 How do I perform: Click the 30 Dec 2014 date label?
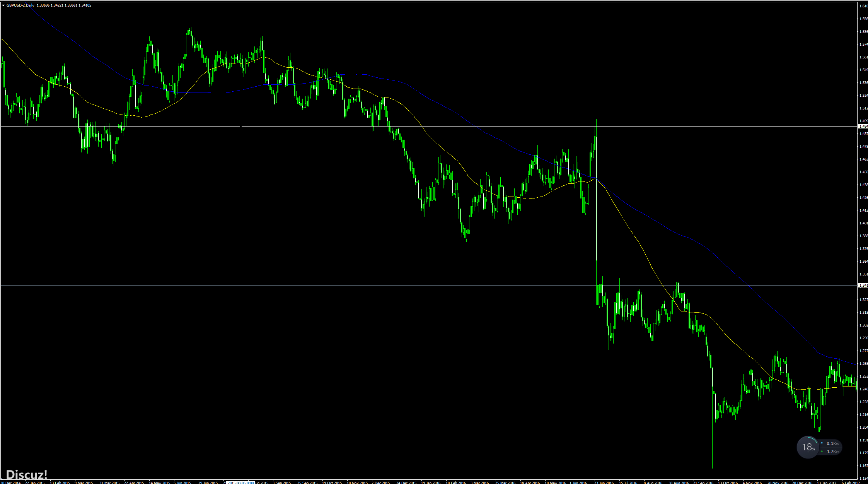[x=10, y=482]
